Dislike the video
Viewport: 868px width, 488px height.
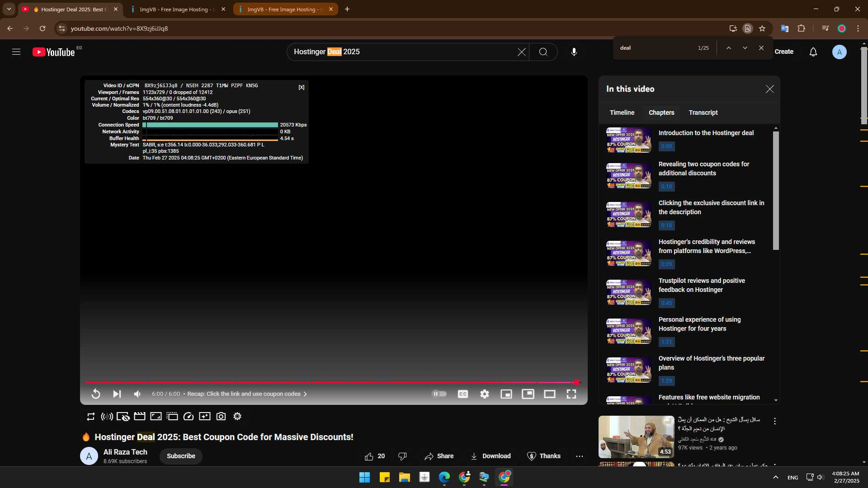coord(402,456)
